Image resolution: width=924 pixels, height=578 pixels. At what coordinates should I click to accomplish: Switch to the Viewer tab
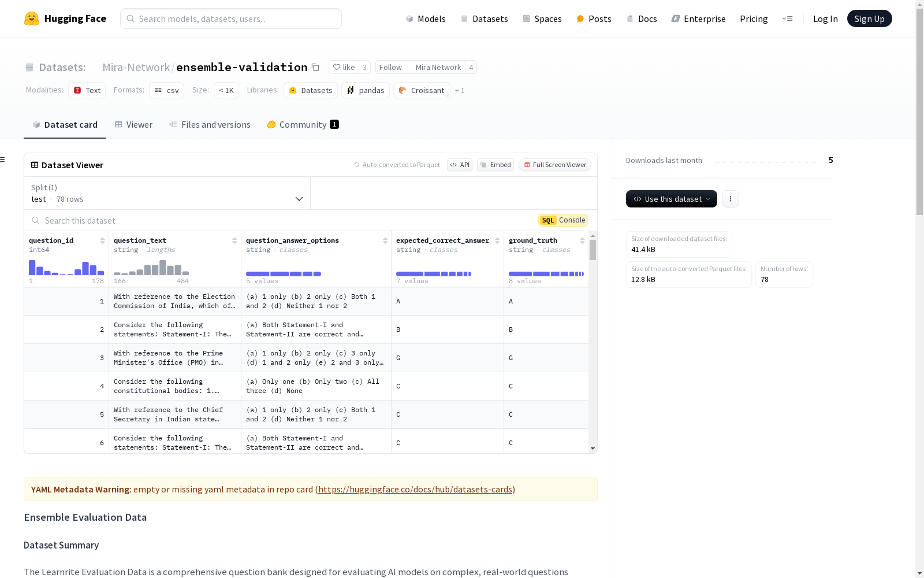pos(133,125)
